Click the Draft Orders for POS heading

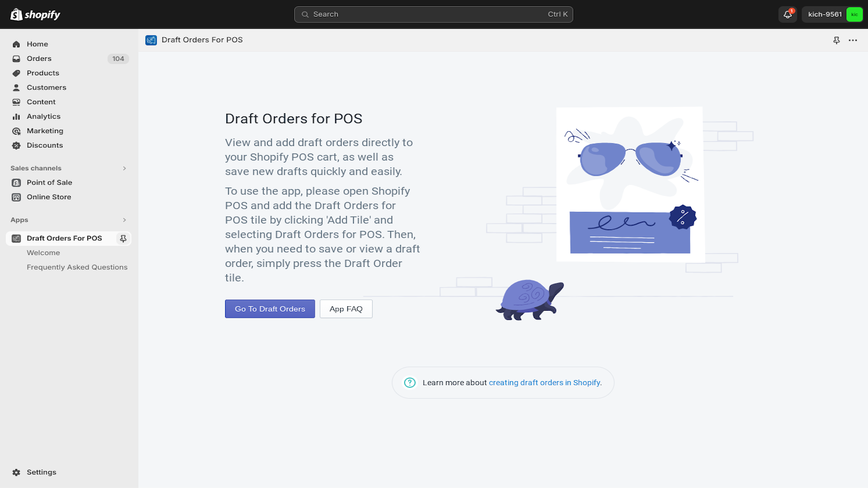pos(293,119)
